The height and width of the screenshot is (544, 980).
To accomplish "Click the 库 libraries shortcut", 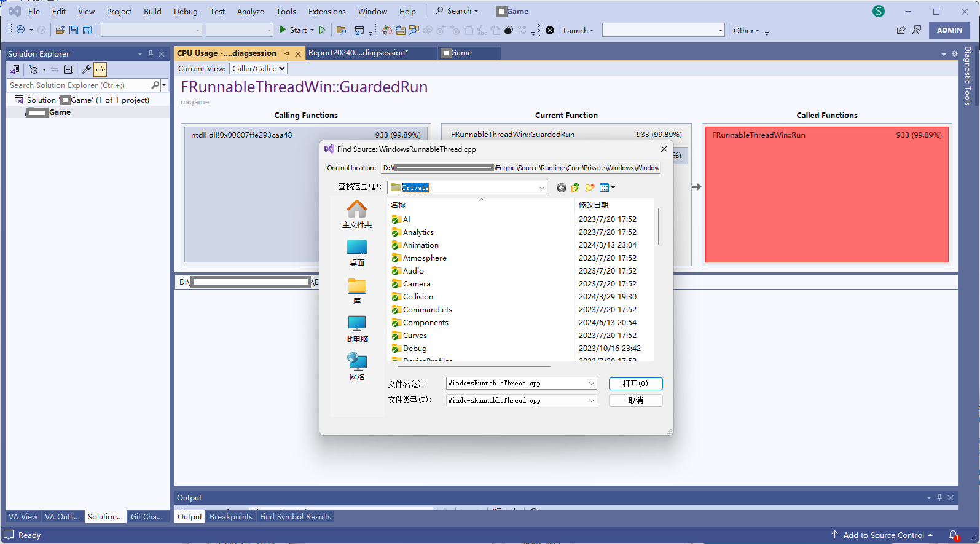I will [357, 291].
